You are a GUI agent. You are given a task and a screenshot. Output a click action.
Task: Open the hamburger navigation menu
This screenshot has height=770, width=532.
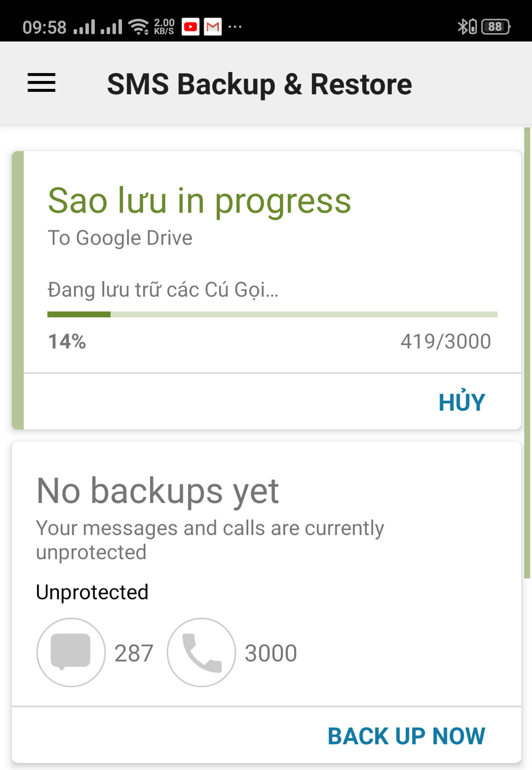pyautogui.click(x=42, y=83)
